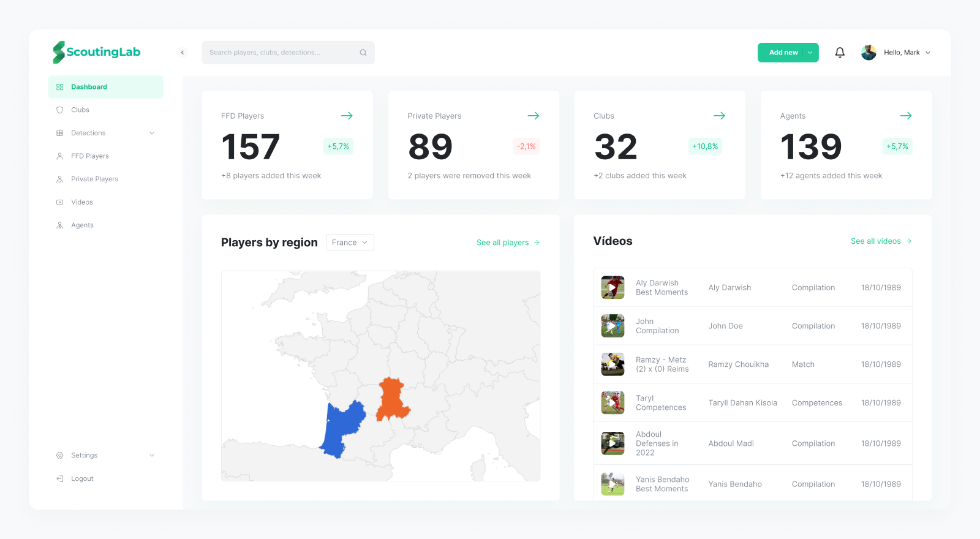The height and width of the screenshot is (539, 980).
Task: Click the Private Players person icon
Action: [59, 179]
